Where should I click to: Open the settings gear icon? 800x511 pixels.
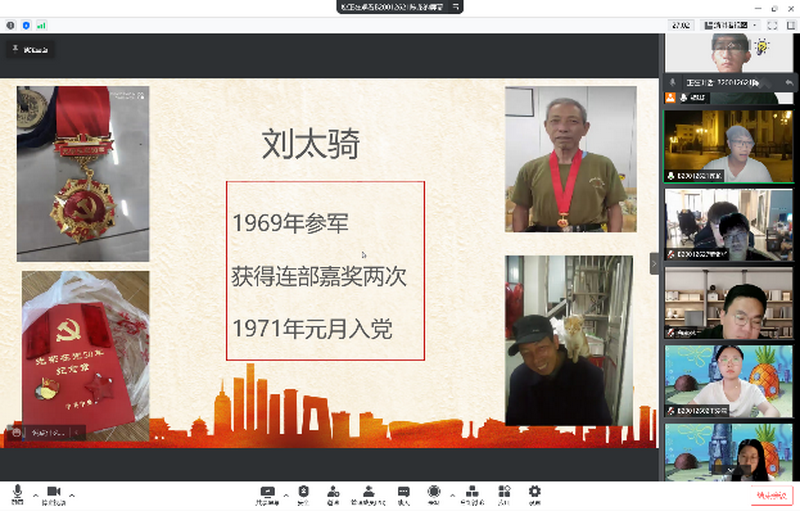pyautogui.click(x=534, y=492)
